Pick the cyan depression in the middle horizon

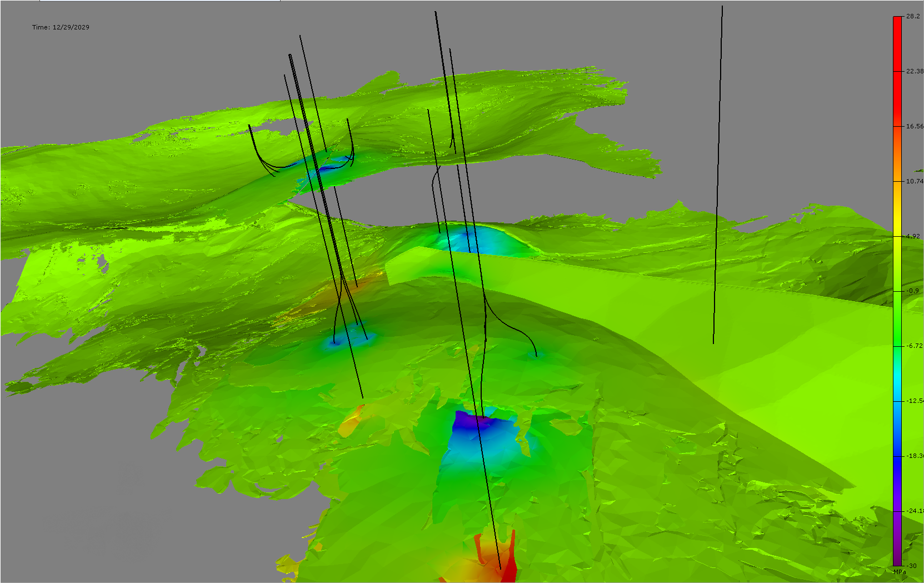pos(477,240)
